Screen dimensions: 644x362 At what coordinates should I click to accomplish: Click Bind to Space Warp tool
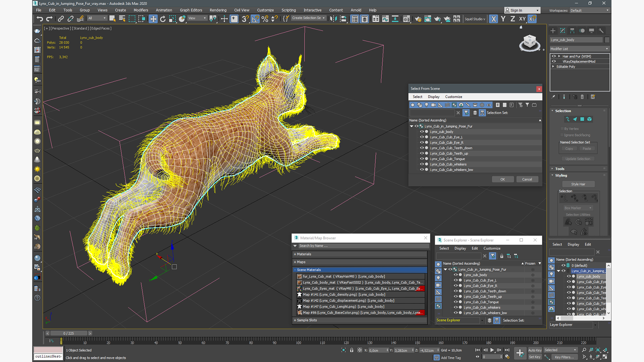click(80, 19)
